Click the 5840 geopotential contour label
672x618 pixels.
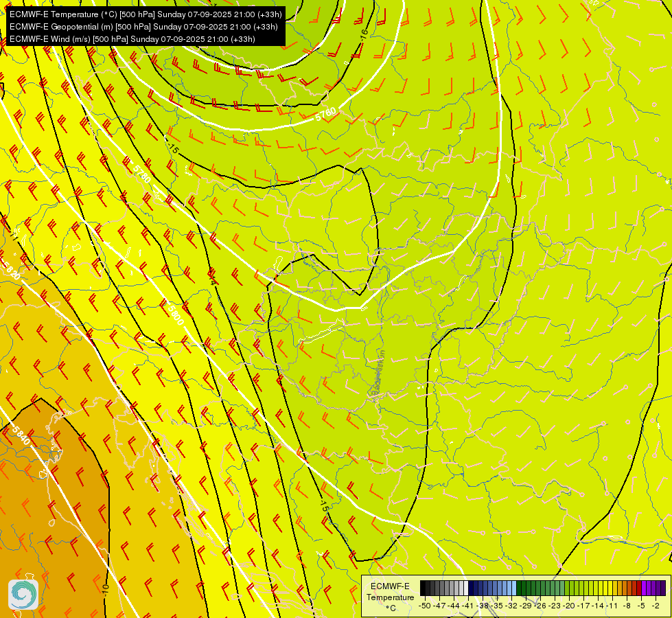click(x=21, y=435)
